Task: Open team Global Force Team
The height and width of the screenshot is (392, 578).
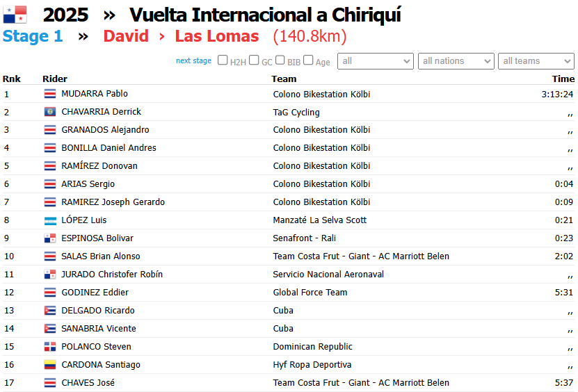Action: (310, 292)
